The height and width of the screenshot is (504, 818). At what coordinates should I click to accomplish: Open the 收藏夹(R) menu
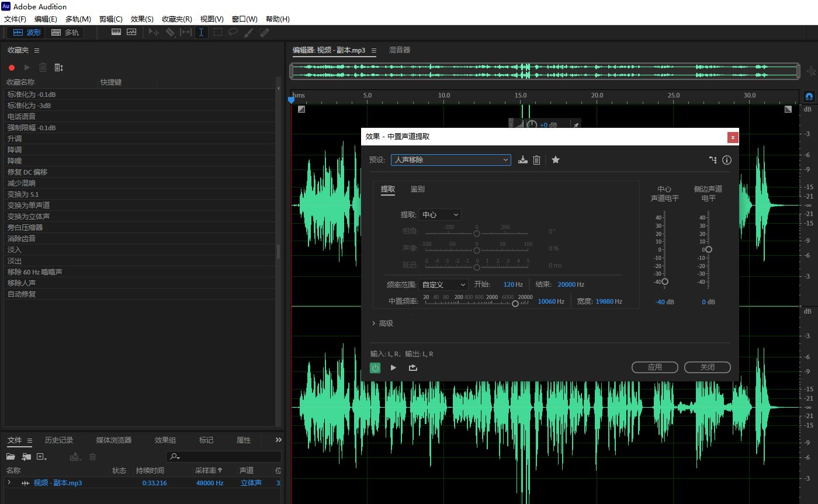(177, 19)
